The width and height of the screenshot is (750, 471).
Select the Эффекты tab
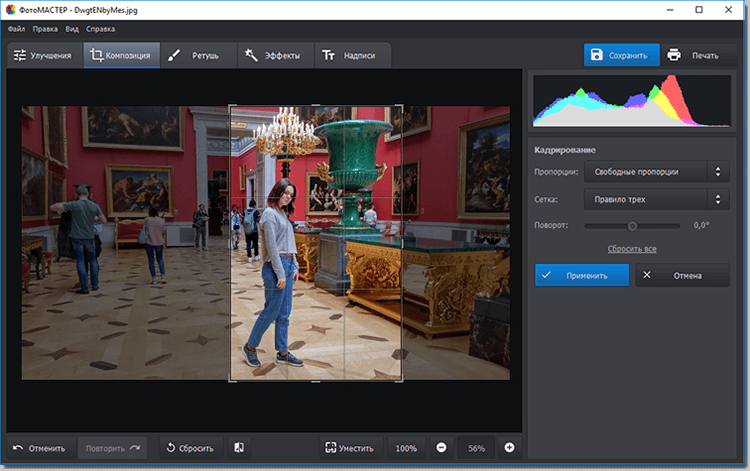tap(272, 56)
